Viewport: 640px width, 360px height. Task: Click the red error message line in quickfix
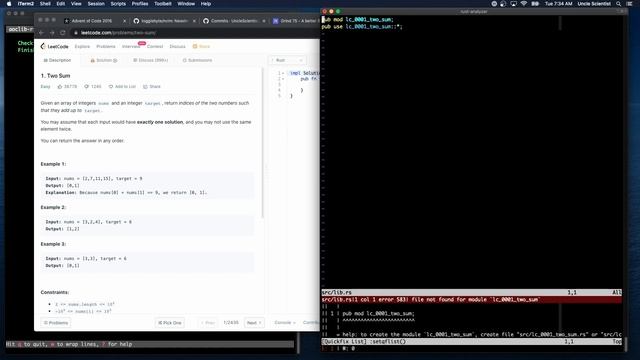click(x=472, y=300)
